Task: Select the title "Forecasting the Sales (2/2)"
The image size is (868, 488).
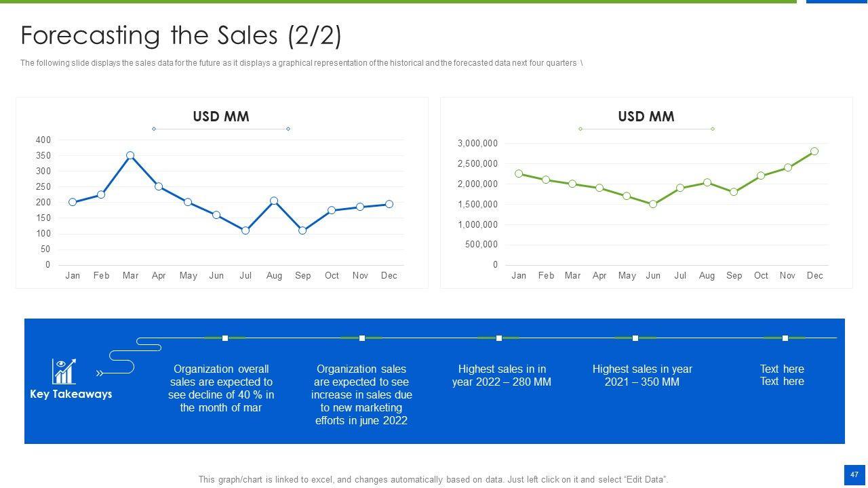Action: (x=181, y=35)
